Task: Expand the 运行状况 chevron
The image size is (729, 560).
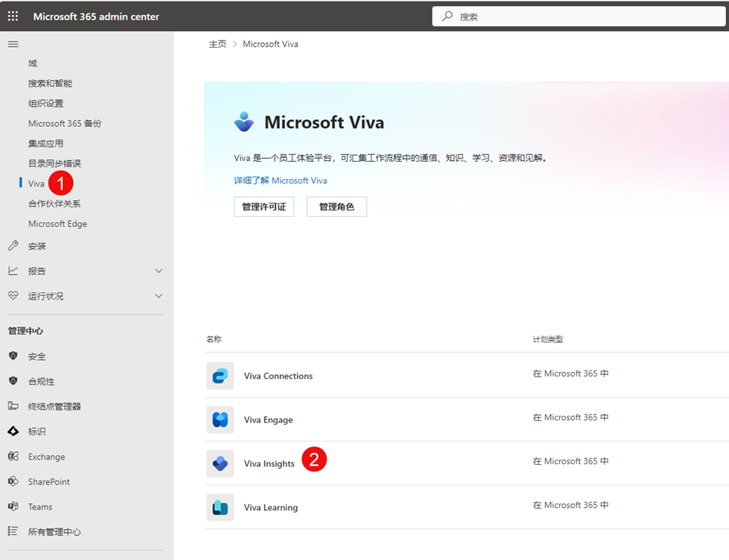Action: [159, 296]
